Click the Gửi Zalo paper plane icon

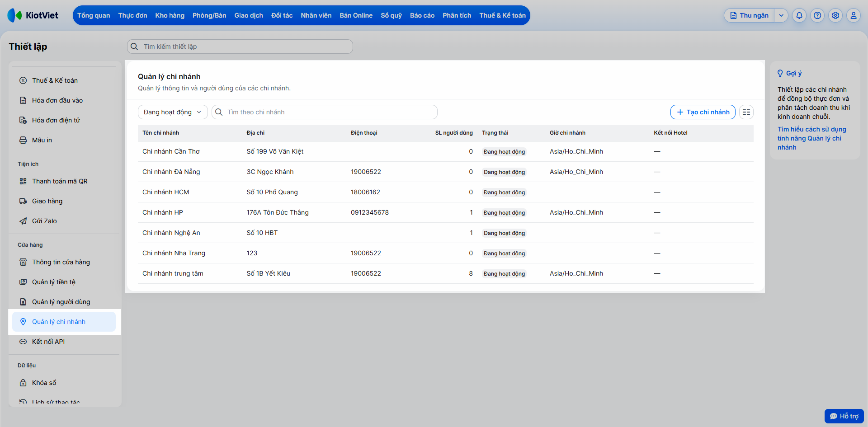tap(23, 221)
